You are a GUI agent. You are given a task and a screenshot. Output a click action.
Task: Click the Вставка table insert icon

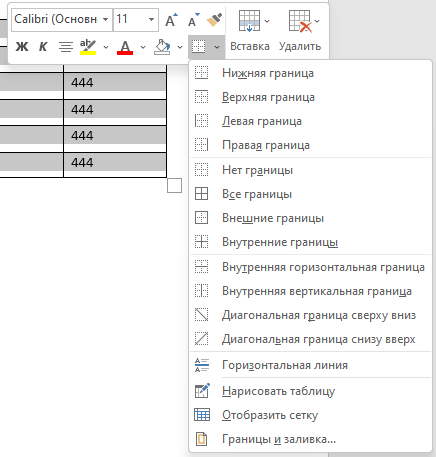pos(249,21)
